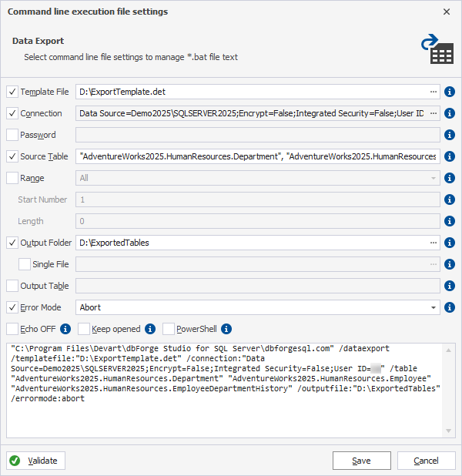
Task: Toggle the Source Table checkbox
Action: [x=12, y=156]
